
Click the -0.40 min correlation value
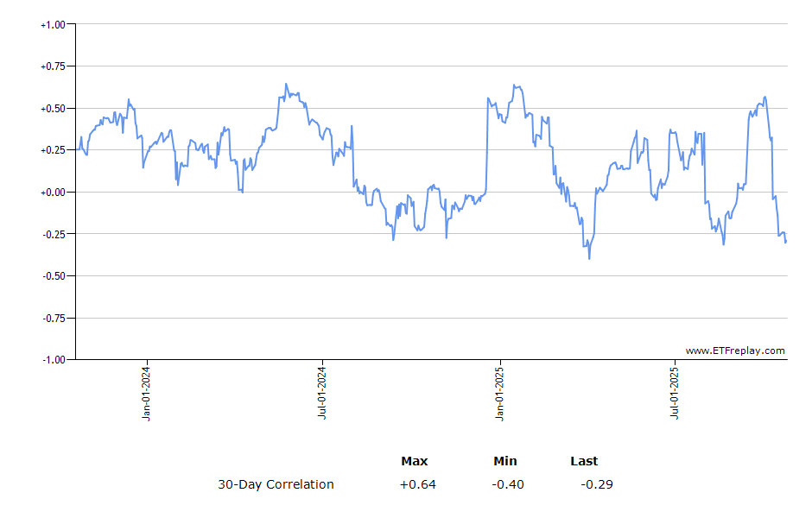(x=508, y=484)
